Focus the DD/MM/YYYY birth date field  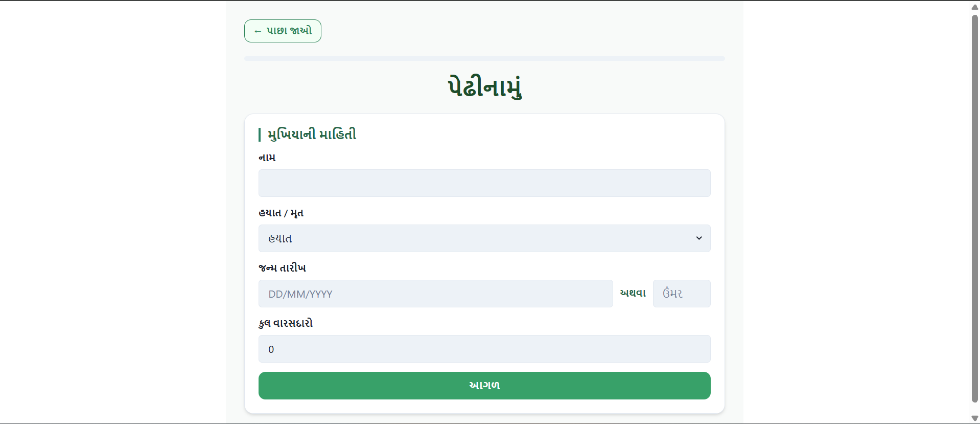435,294
